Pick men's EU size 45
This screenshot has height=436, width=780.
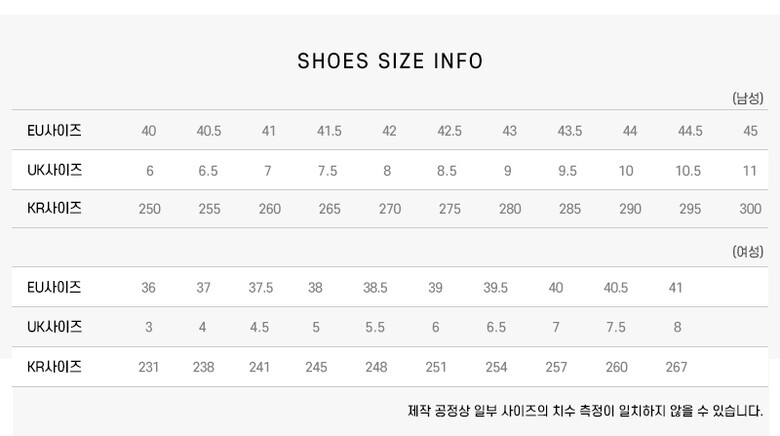pyautogui.click(x=750, y=131)
